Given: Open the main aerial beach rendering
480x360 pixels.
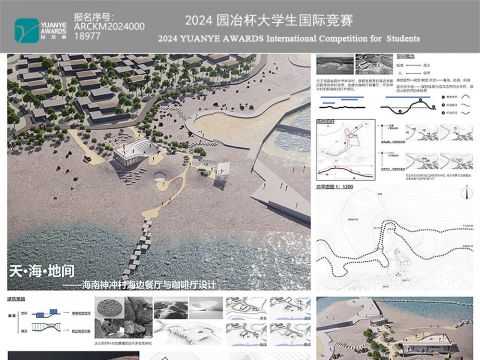Looking at the screenshot, I should coord(159,172).
